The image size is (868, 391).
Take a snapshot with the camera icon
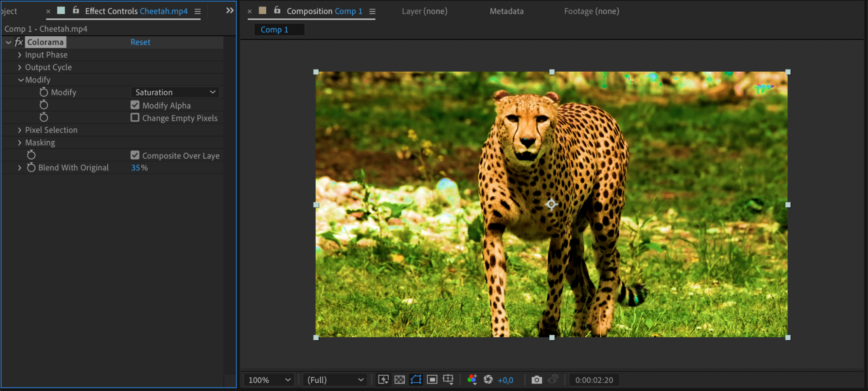[537, 380]
